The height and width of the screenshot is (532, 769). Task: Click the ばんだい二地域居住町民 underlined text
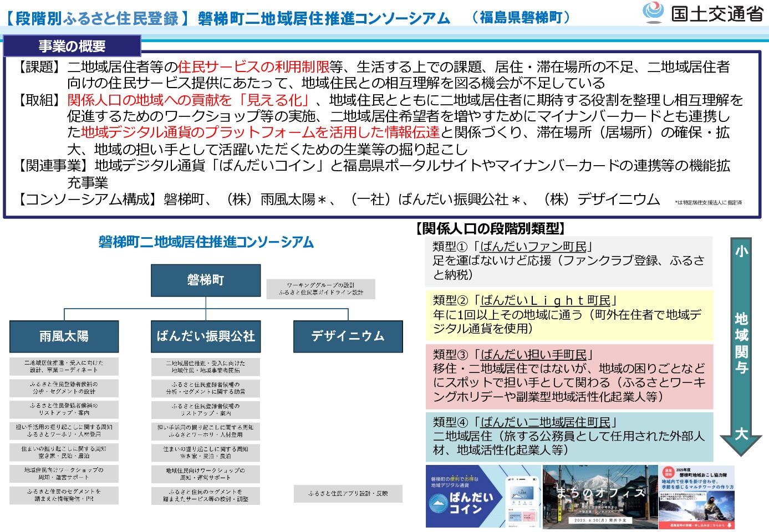(545, 422)
